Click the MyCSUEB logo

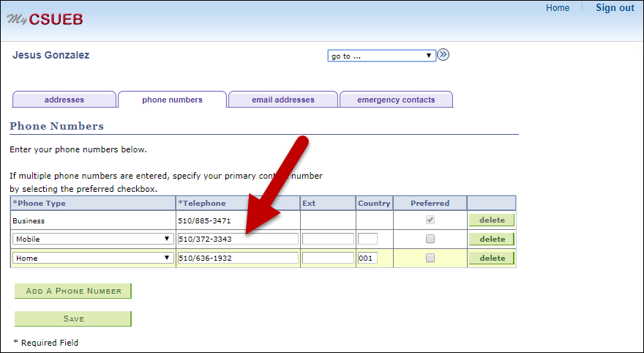(x=45, y=19)
